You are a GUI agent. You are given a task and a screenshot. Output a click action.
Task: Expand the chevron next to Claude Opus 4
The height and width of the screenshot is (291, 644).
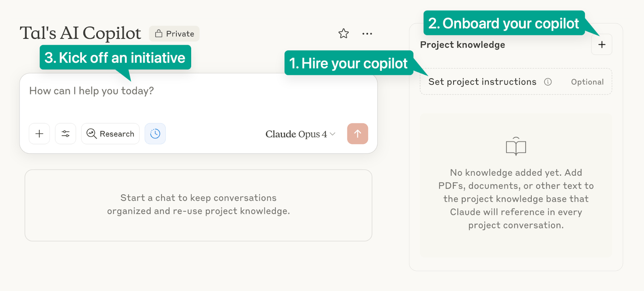332,134
